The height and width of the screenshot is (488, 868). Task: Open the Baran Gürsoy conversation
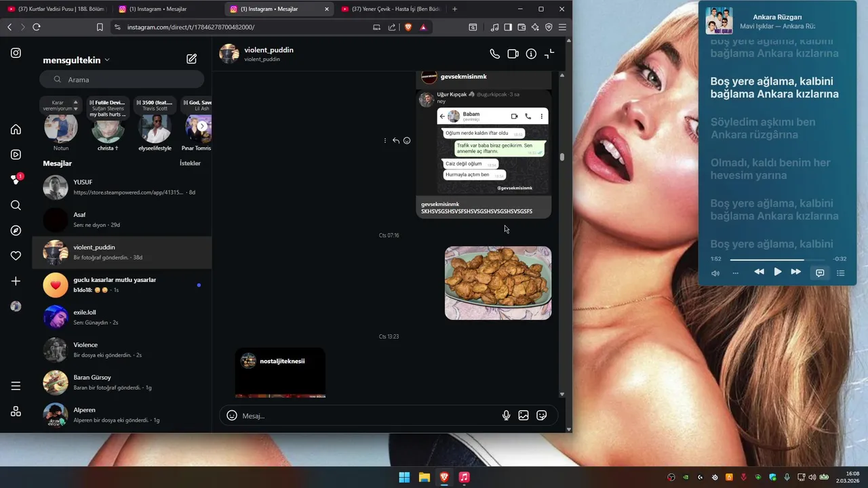pyautogui.click(x=122, y=382)
